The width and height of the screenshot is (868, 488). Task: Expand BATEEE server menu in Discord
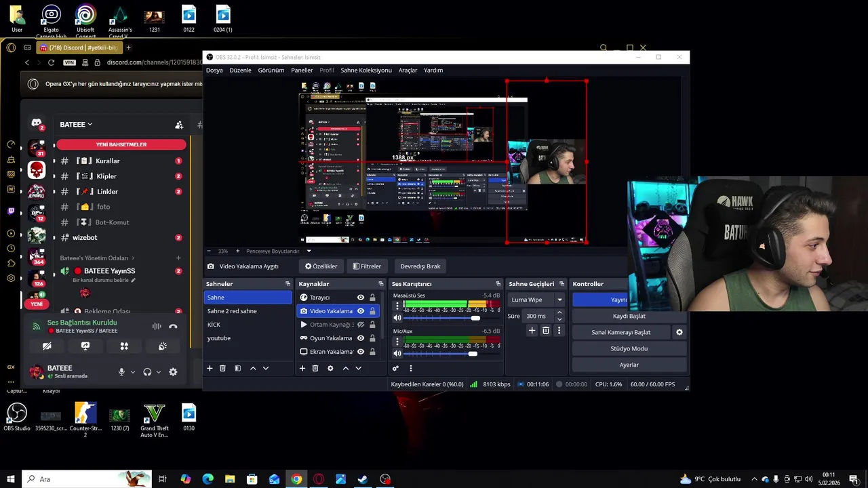tap(76, 125)
